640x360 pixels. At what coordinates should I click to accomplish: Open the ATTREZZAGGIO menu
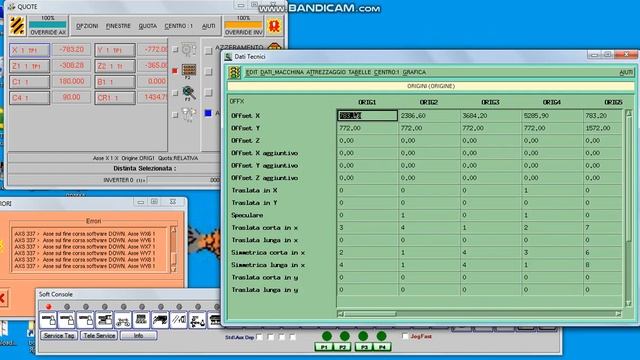click(x=326, y=72)
